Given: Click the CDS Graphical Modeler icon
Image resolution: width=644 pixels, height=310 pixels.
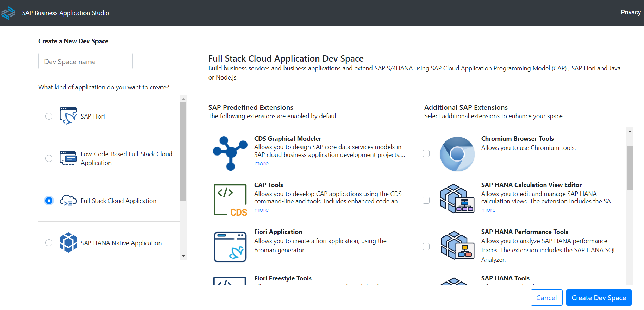Looking at the screenshot, I should point(230,153).
